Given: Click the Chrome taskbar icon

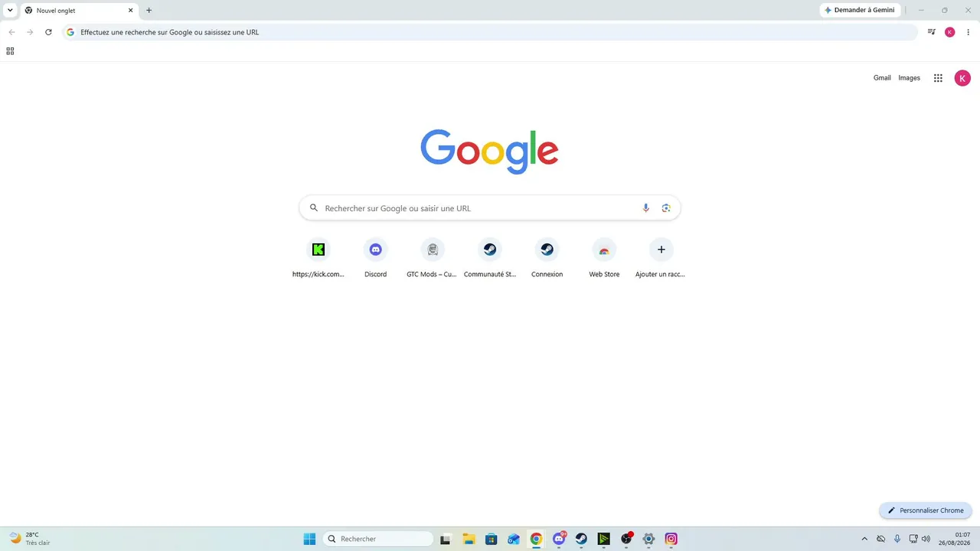Looking at the screenshot, I should point(536,539).
